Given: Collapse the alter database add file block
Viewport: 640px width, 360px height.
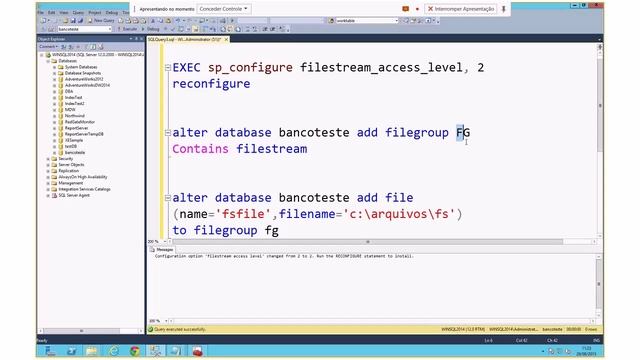Looking at the screenshot, I should [x=167, y=198].
